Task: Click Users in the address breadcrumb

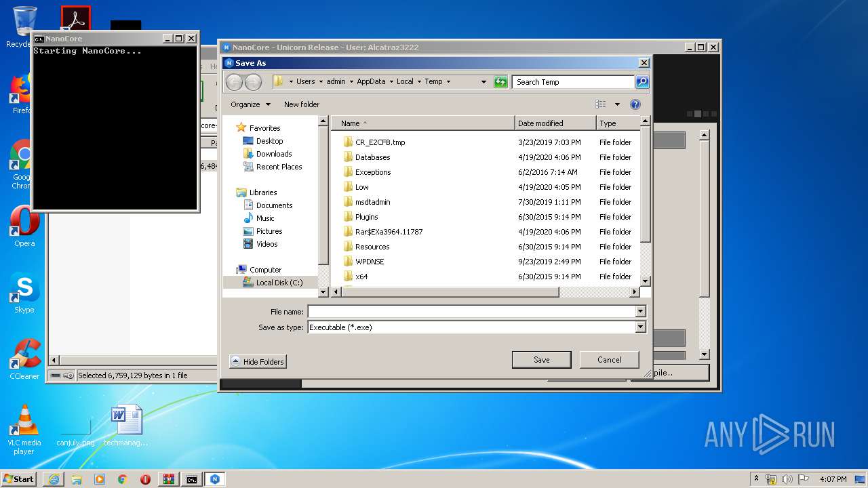Action: click(305, 81)
